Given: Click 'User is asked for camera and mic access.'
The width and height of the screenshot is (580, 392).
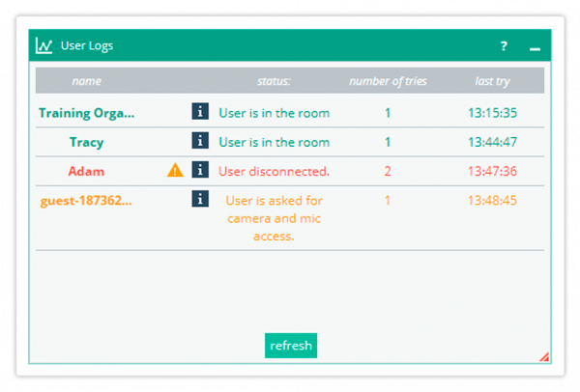Looking at the screenshot, I should coord(275,218).
